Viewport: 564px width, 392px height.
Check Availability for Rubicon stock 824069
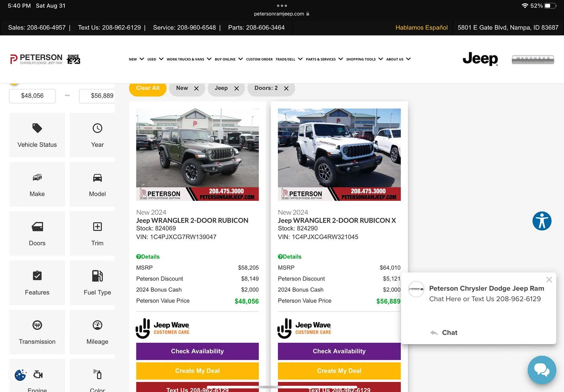[x=197, y=351]
